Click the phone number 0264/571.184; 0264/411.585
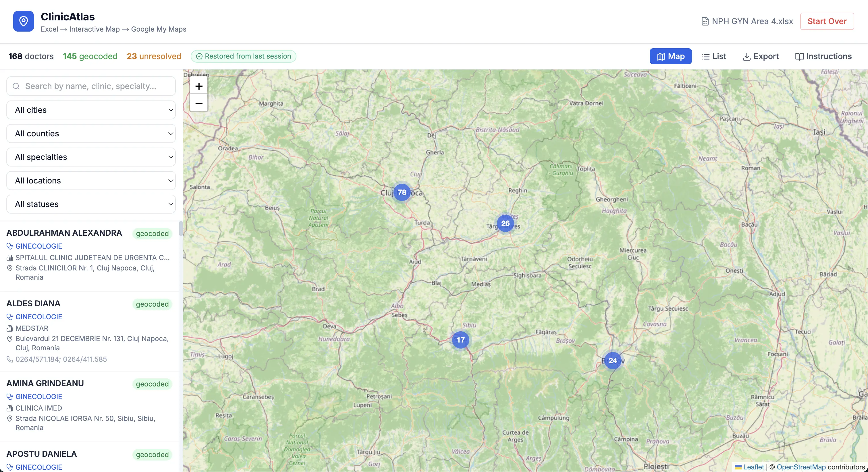Image resolution: width=868 pixels, height=472 pixels. point(61,359)
